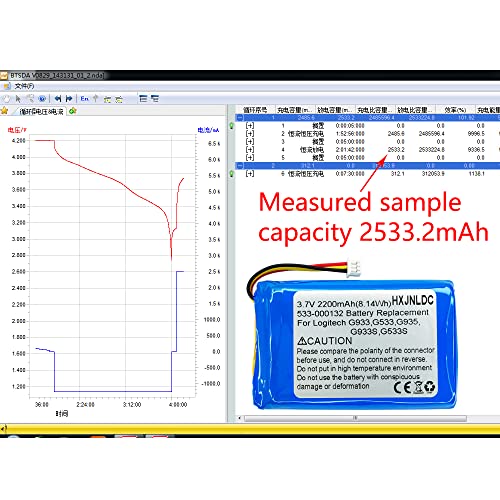
Task: Collapse cycle 1 row with minus box
Action: point(240,118)
